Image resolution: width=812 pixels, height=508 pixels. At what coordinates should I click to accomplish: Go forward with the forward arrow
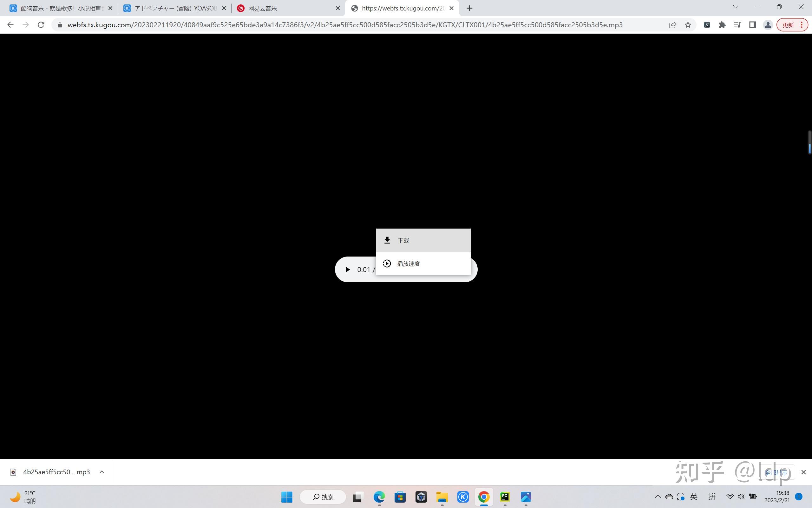tap(25, 25)
